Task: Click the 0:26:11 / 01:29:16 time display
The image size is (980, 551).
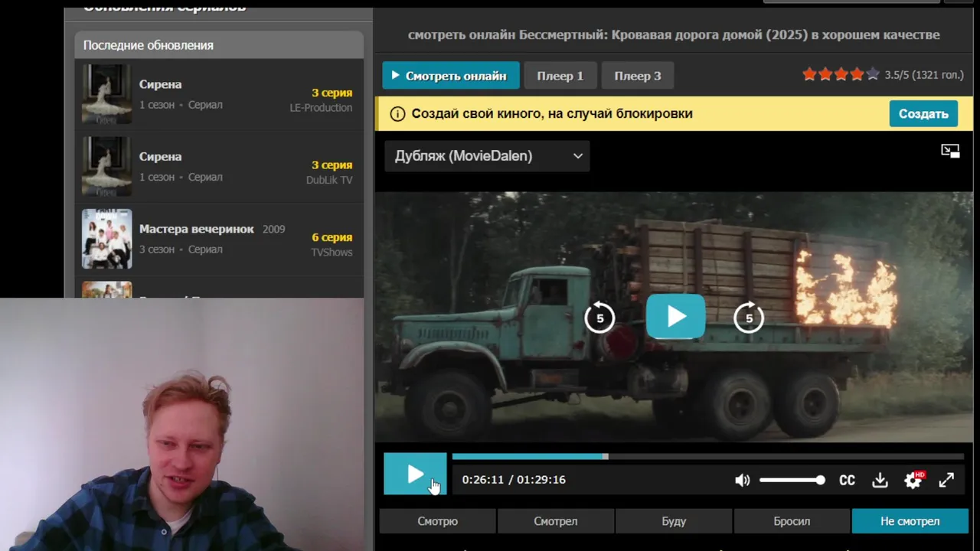Action: click(x=514, y=480)
